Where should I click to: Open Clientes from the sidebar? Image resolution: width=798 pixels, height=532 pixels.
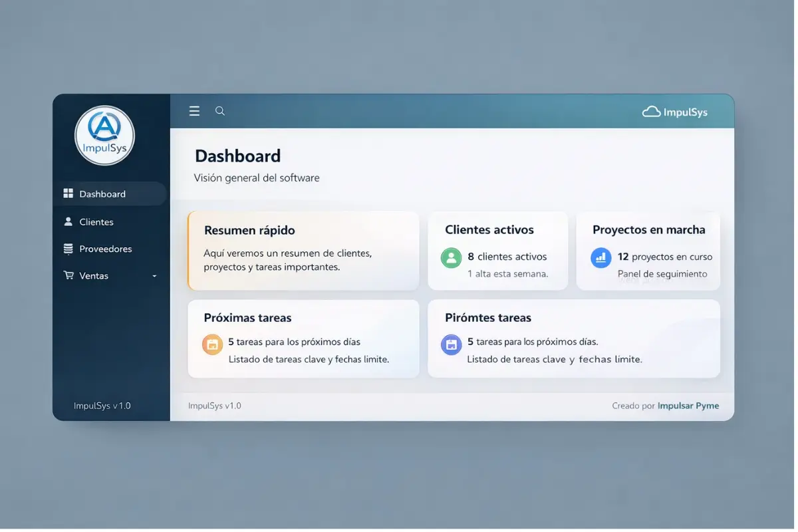(x=96, y=221)
